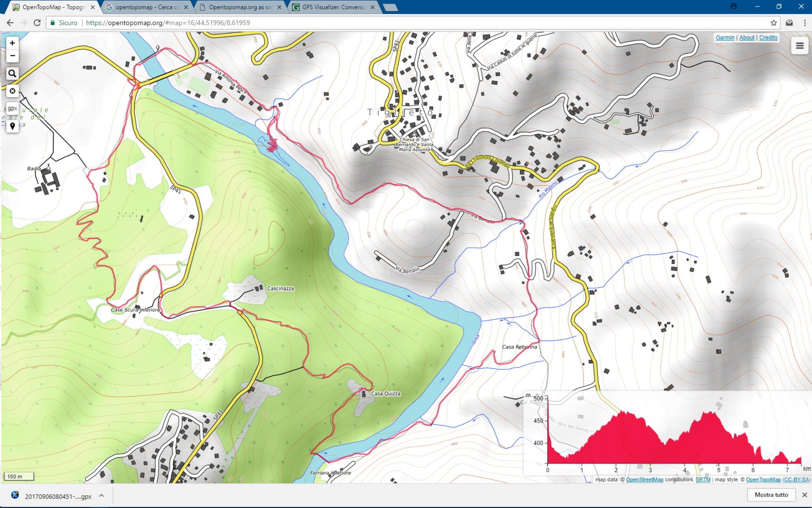
Task: Open a new browser tab
Action: point(390,7)
